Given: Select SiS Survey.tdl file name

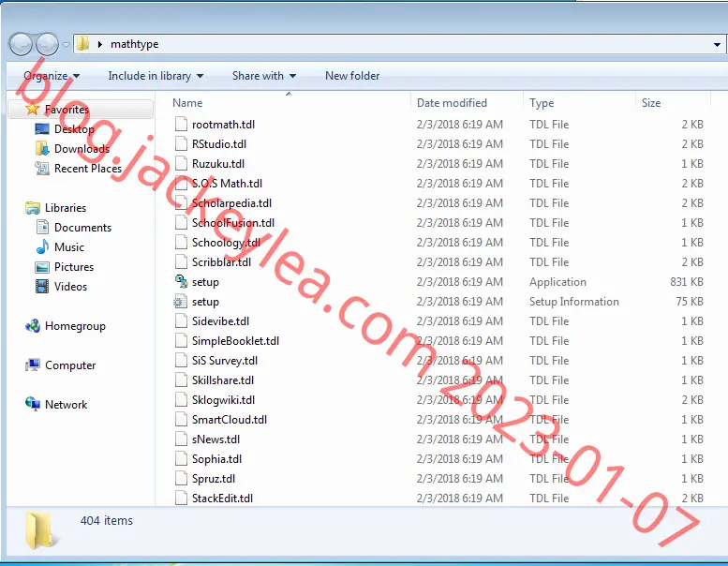Looking at the screenshot, I should point(225,361).
